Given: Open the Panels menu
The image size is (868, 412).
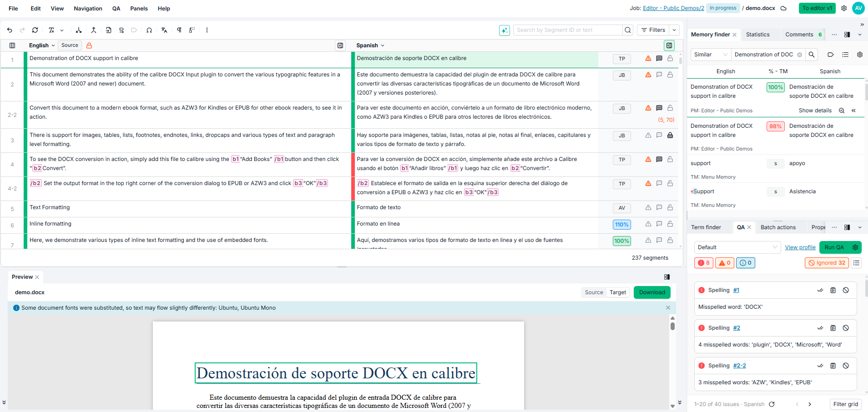Looking at the screenshot, I should (139, 9).
